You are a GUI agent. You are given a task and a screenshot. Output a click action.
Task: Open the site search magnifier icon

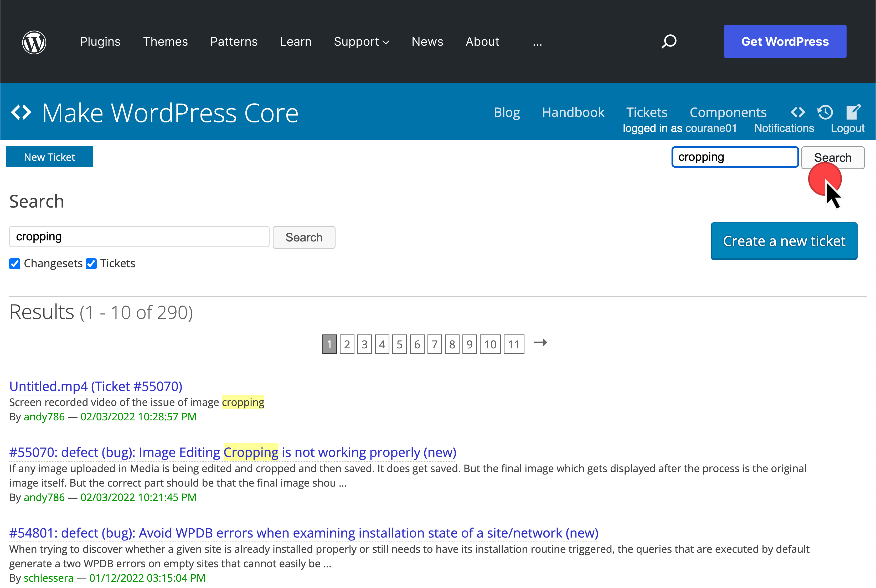[x=669, y=42]
